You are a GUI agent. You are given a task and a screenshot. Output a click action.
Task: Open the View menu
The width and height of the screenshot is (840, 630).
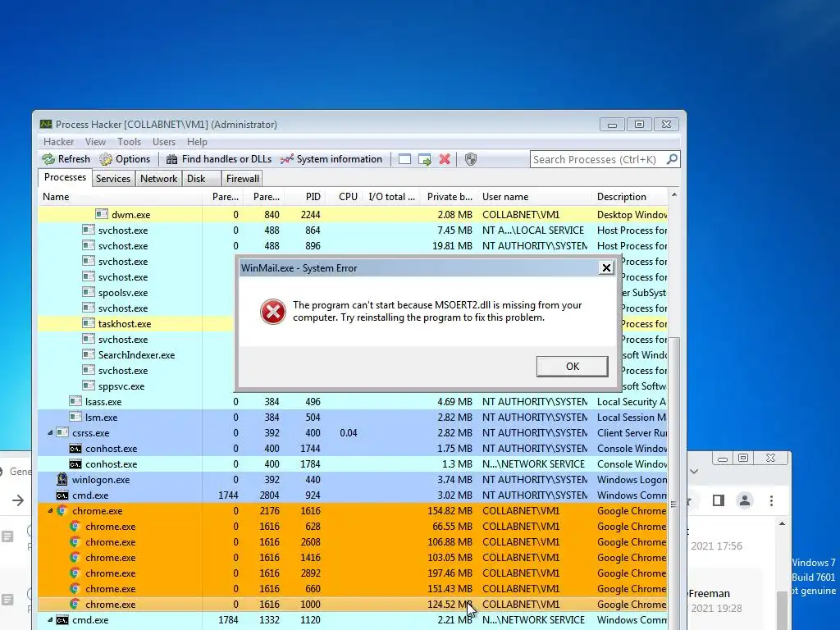(x=95, y=142)
